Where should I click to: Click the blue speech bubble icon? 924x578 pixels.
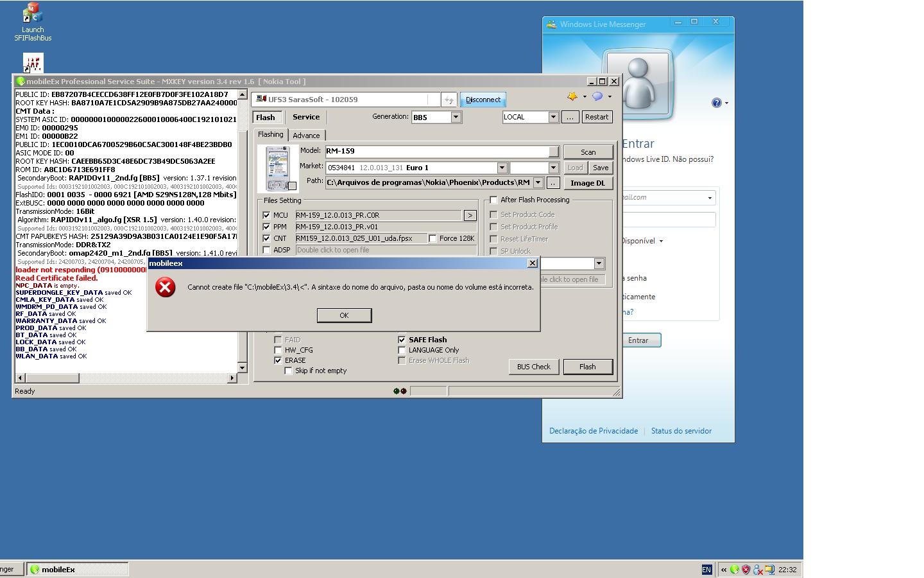click(597, 96)
